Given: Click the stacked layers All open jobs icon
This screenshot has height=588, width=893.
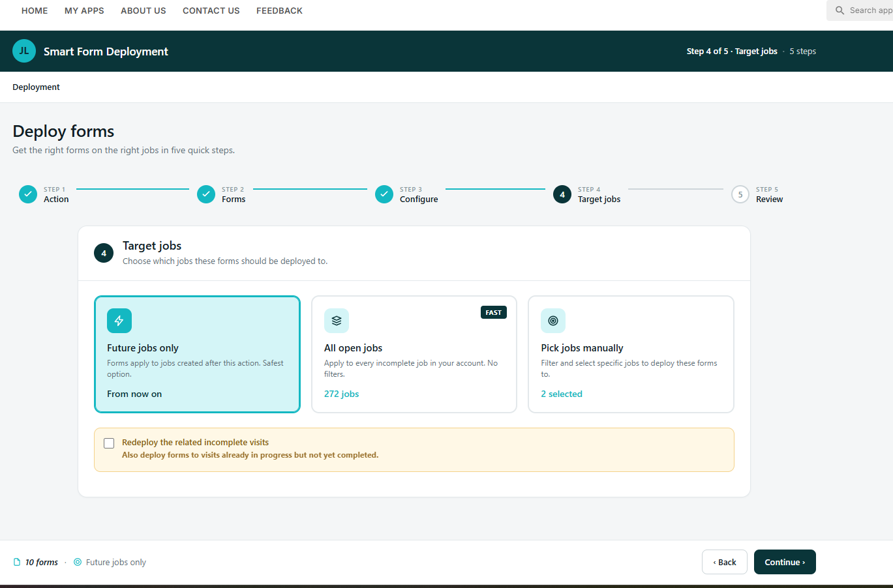Looking at the screenshot, I should pyautogui.click(x=337, y=321).
